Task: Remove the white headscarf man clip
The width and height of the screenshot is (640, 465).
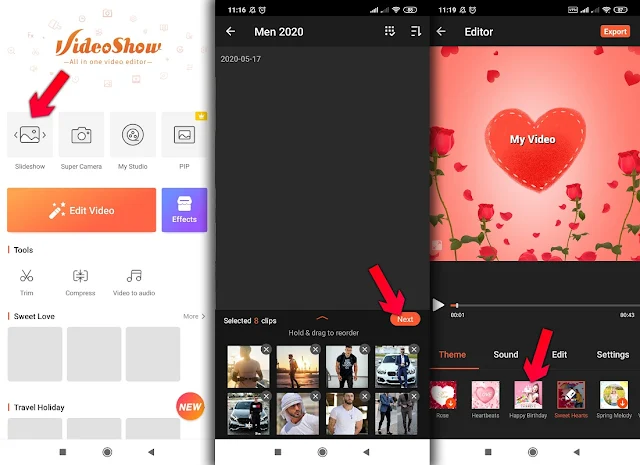Action: [316, 396]
